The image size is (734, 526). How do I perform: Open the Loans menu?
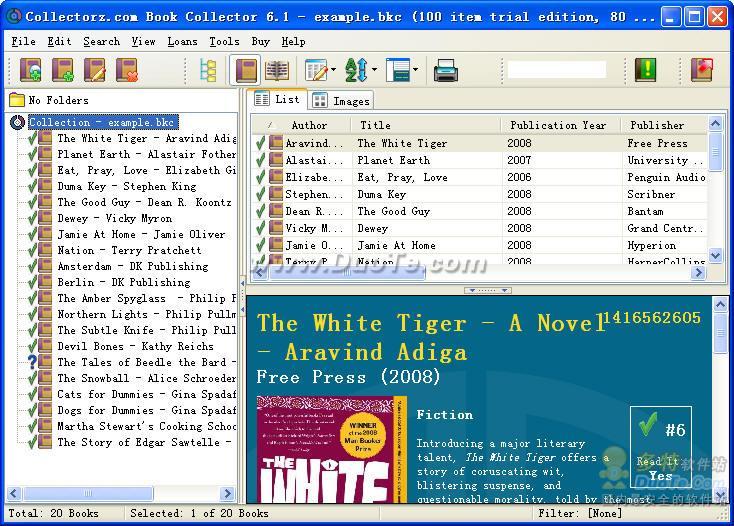click(182, 41)
